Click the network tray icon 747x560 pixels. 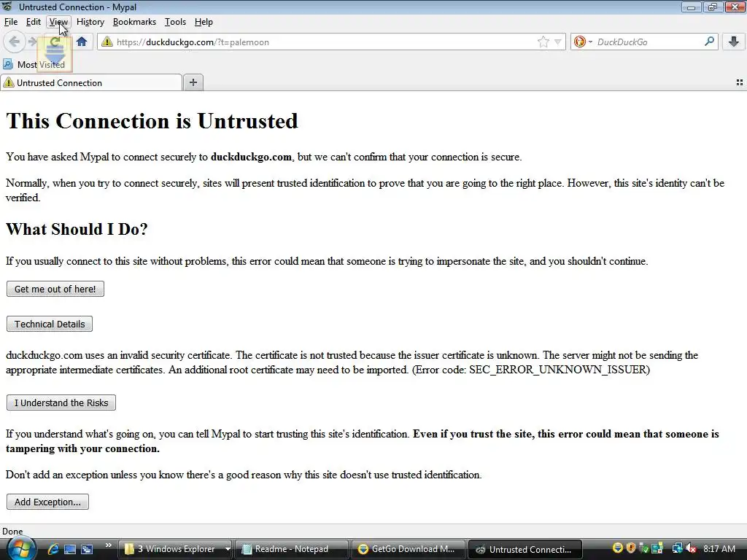click(x=677, y=548)
